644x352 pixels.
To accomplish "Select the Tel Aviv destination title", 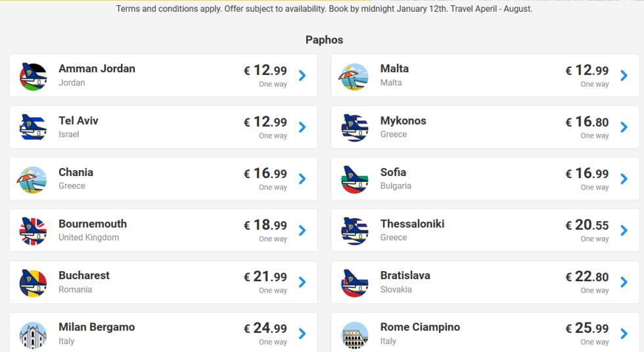I will tap(78, 121).
